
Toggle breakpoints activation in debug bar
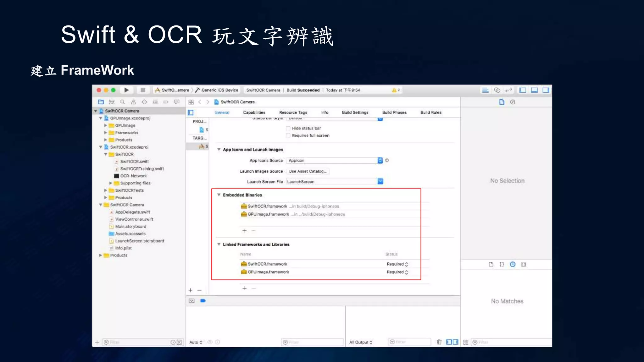(x=203, y=301)
